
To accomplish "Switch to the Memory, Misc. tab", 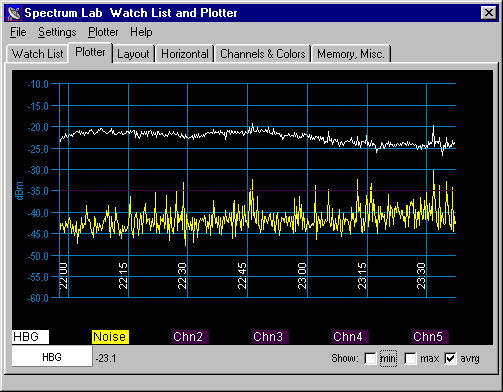I will [351, 54].
